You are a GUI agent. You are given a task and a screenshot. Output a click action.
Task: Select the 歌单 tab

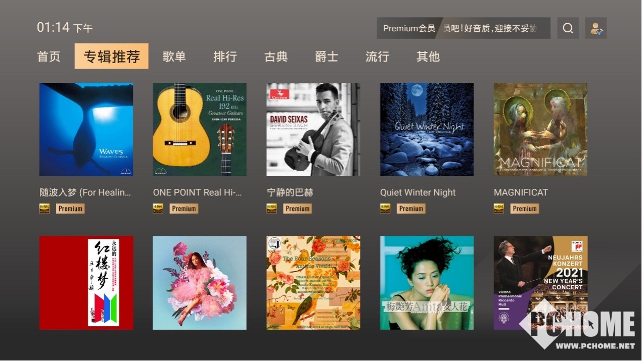pos(174,57)
